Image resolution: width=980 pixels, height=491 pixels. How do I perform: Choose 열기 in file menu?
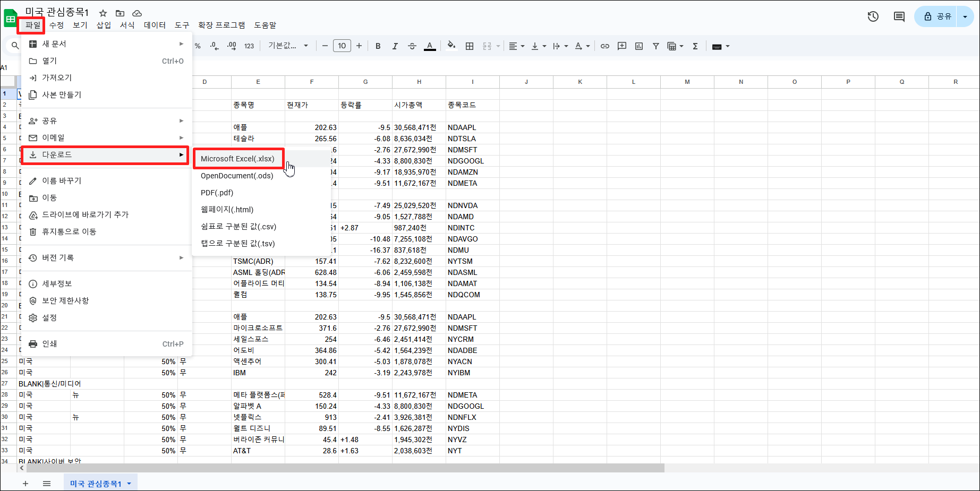pyautogui.click(x=106, y=61)
